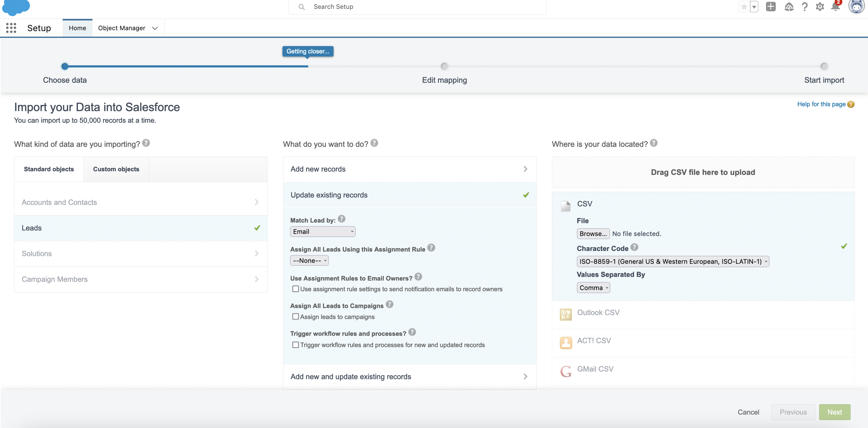
Task: Click the CSV file page icon
Action: coord(565,206)
